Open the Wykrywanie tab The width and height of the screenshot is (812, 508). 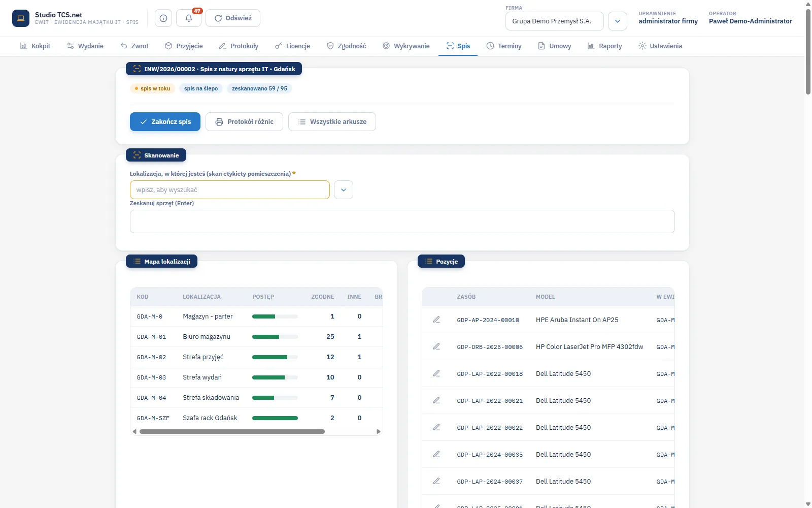point(406,46)
